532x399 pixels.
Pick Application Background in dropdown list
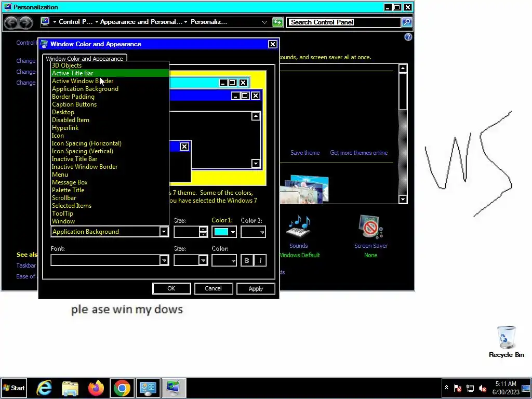(110, 89)
